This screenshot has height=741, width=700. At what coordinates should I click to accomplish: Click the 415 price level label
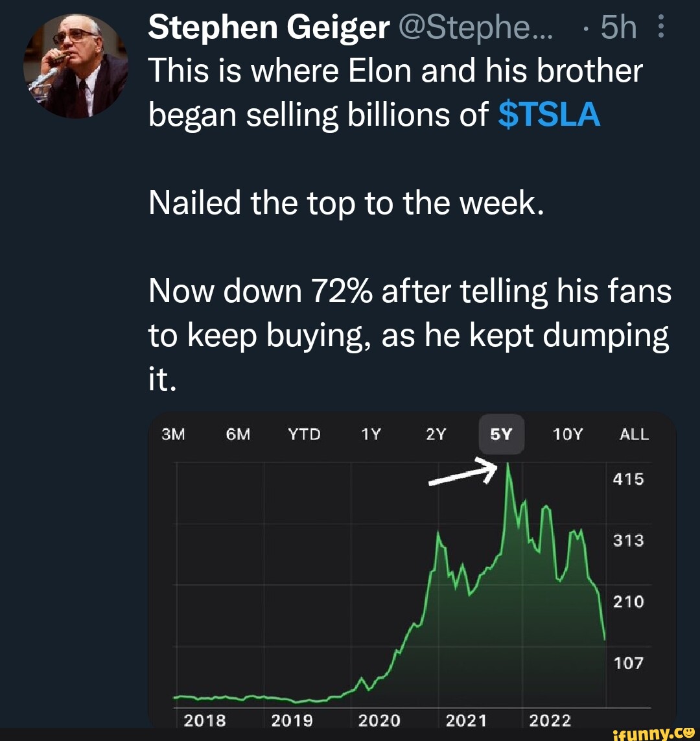[x=629, y=480]
